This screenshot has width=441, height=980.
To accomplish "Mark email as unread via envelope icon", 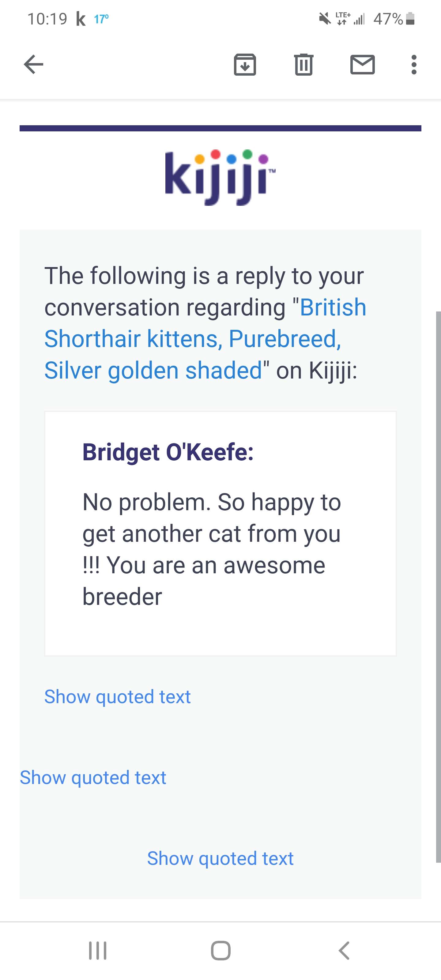I will click(x=362, y=64).
